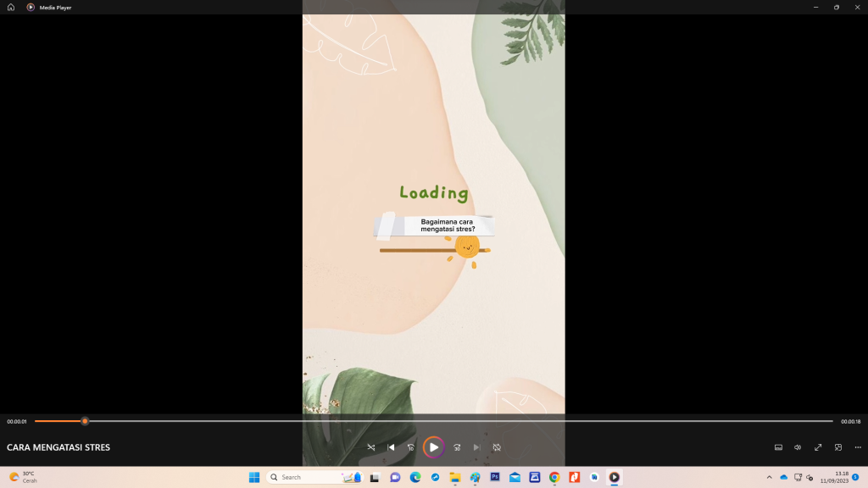This screenshot has width=868, height=488.
Task: Launch Google Chrome from the taskbar
Action: [554, 477]
